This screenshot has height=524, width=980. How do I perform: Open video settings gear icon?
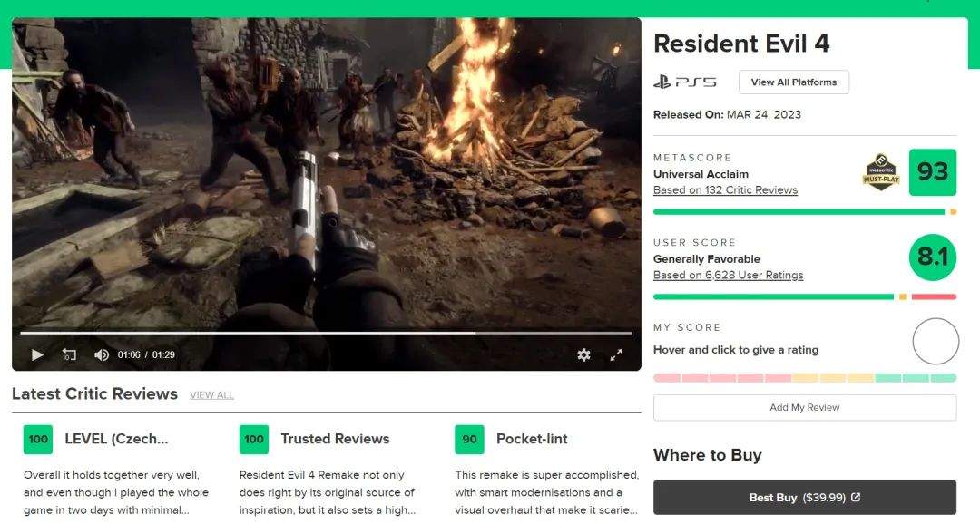(x=583, y=354)
